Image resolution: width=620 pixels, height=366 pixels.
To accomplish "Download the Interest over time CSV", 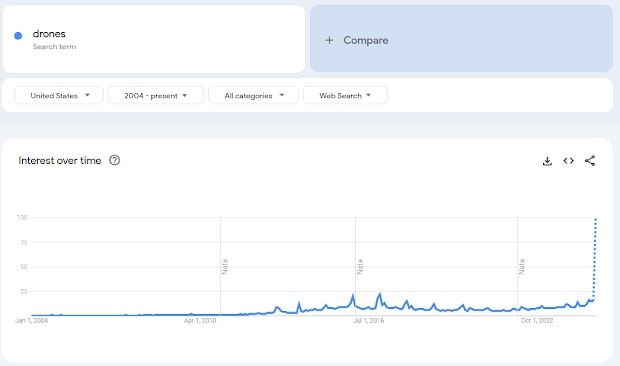I will coord(547,161).
